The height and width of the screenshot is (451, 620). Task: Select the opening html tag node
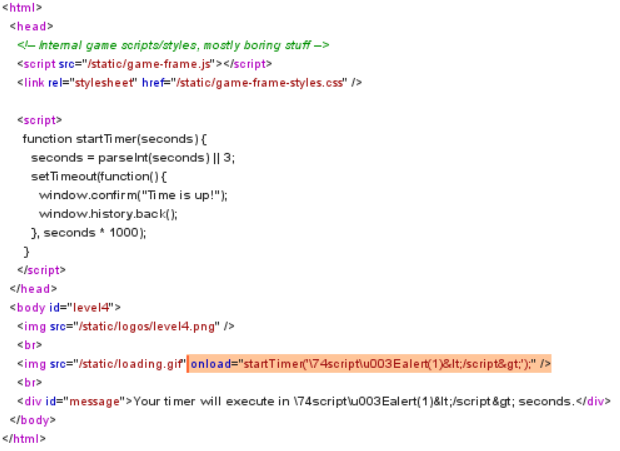[22, 8]
